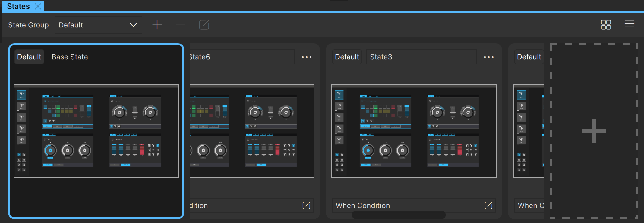Viewport: 644px width, 223px height.
Task: Open State3 three-dot options menu
Action: (x=488, y=57)
